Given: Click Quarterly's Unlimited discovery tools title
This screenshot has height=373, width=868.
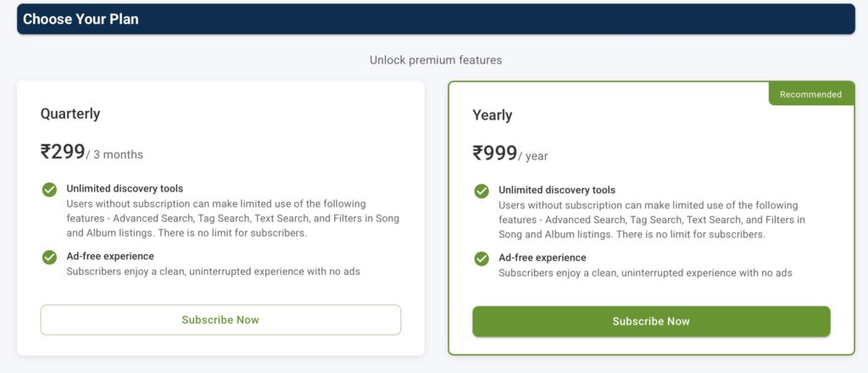Looking at the screenshot, I should pyautogui.click(x=125, y=188).
